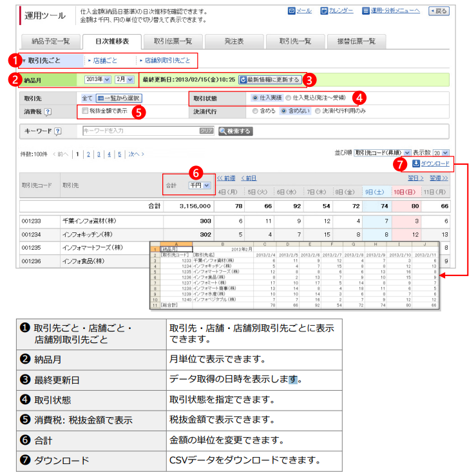
Task: Click 最新情報に更新する refresh button
Action: (269, 80)
